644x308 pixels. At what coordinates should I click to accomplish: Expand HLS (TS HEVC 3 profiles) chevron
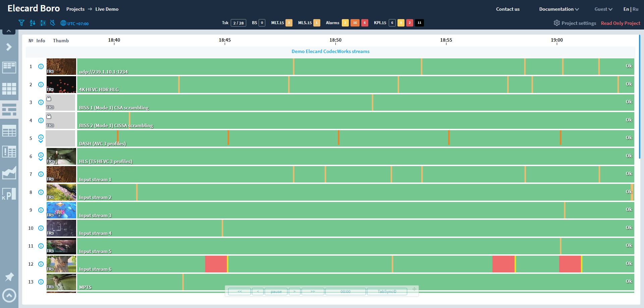click(41, 160)
